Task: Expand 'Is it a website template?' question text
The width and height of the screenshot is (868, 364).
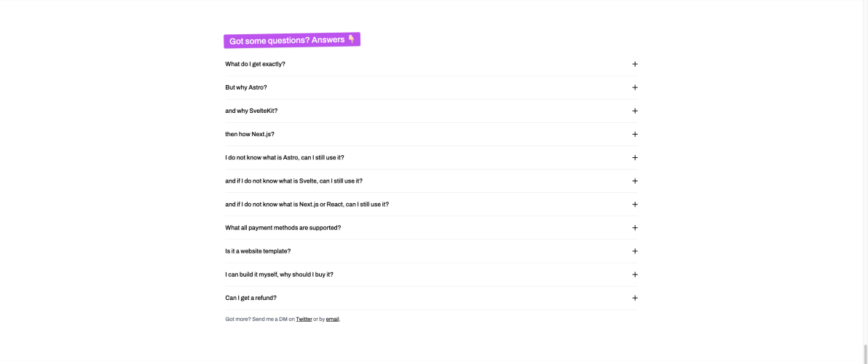Action: click(x=258, y=251)
